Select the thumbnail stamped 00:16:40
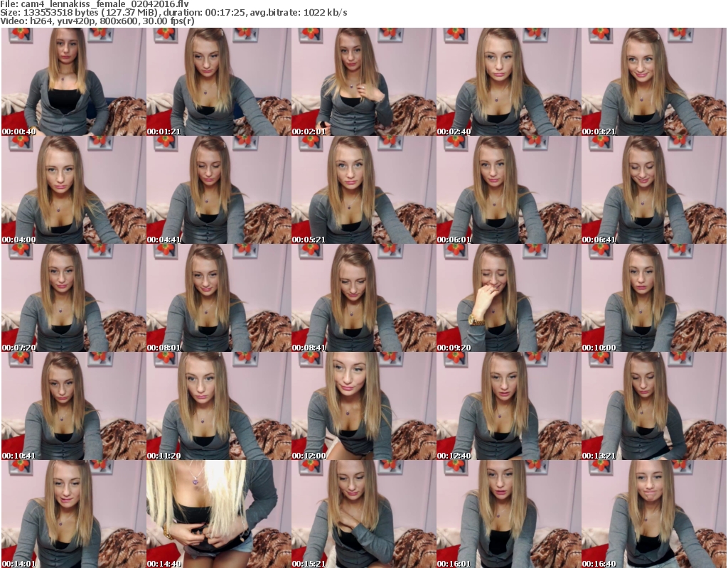 (x=654, y=514)
